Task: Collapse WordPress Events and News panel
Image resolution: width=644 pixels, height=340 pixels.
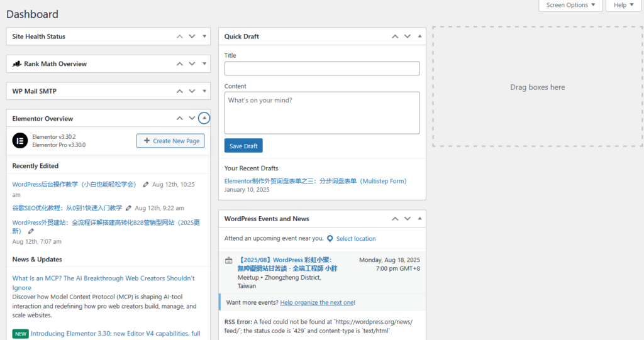Action: coord(419,219)
